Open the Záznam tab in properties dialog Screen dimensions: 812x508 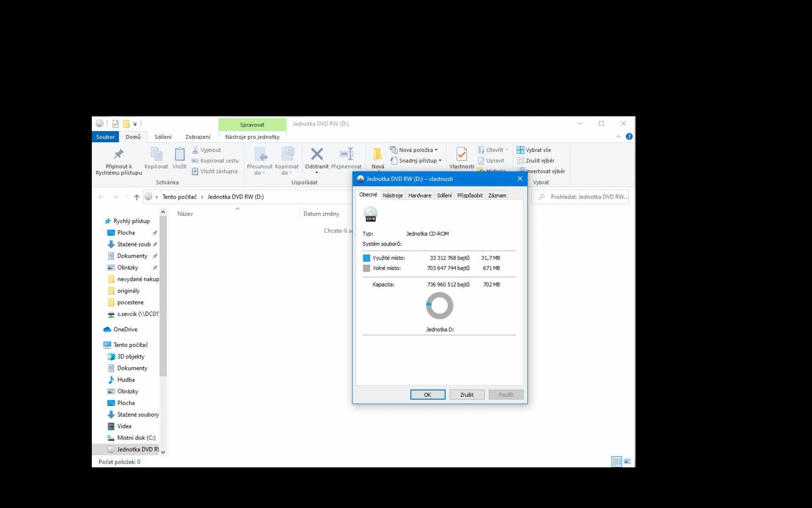coord(497,196)
